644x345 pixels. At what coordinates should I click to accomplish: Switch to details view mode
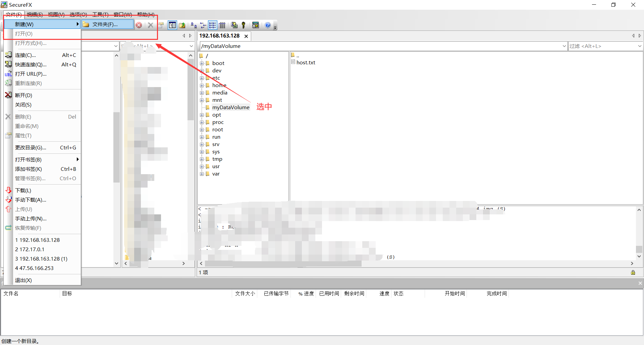222,25
